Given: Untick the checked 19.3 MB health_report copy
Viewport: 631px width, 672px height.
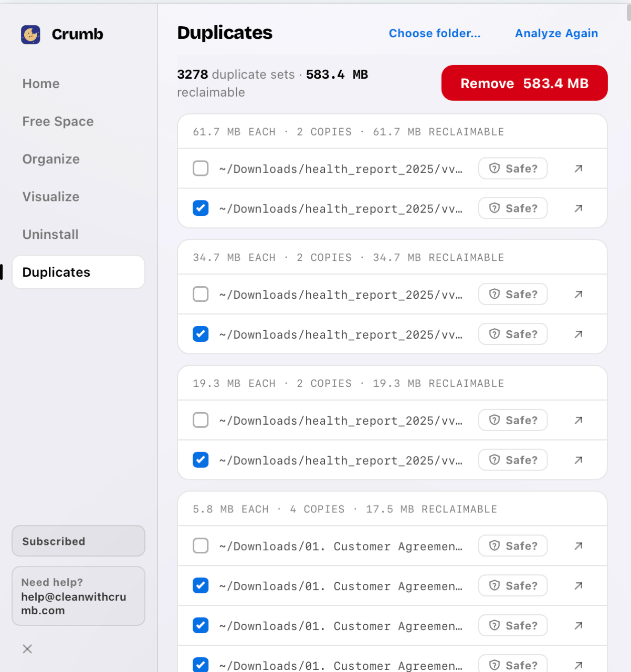Looking at the screenshot, I should [201, 460].
